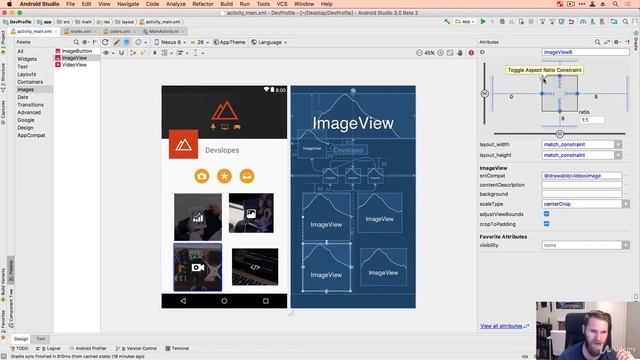
Task: Click the aspect ratio constraint corner toggle
Action: (x=543, y=78)
